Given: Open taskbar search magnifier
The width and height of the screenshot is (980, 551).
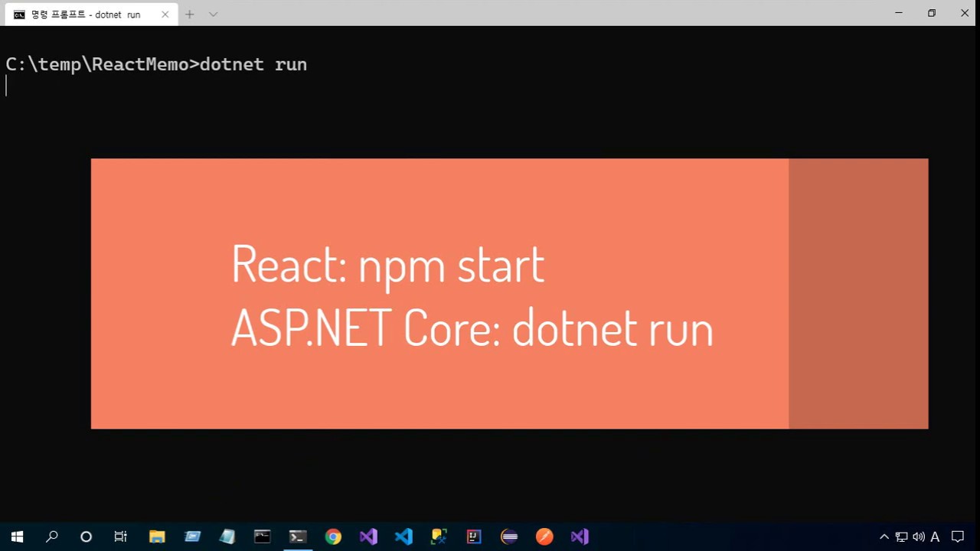Looking at the screenshot, I should click(x=52, y=536).
